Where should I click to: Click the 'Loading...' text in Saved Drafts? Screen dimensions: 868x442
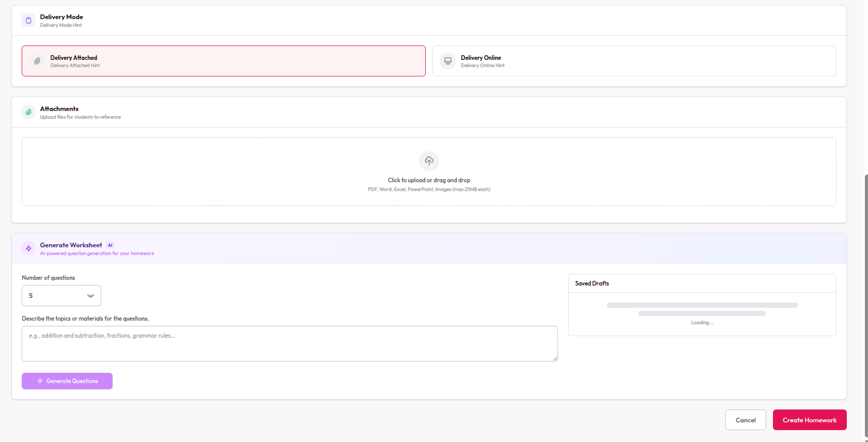pos(702,323)
